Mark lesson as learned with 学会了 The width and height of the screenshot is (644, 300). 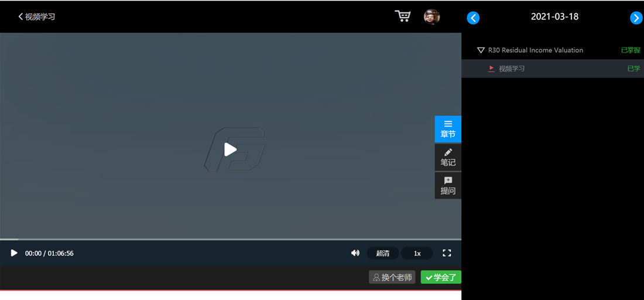point(441,277)
